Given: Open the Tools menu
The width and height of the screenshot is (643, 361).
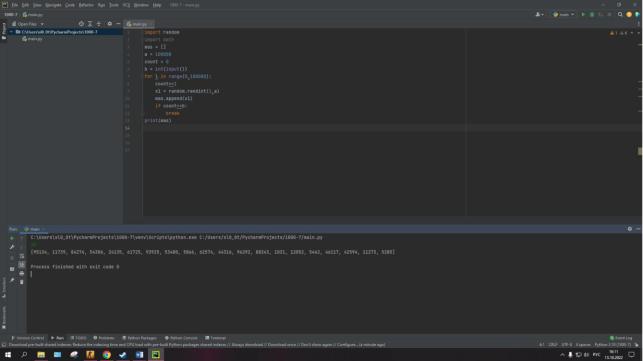Looking at the screenshot, I should 114,5.
